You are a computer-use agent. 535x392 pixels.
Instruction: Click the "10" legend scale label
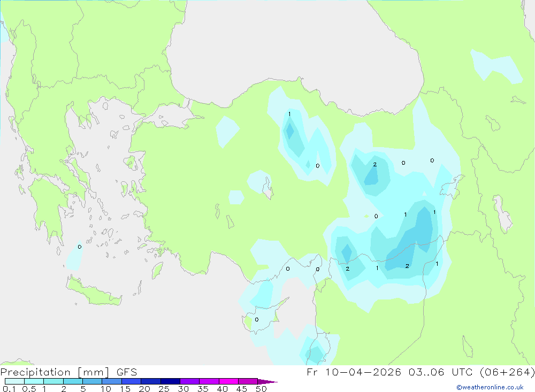click(106, 389)
